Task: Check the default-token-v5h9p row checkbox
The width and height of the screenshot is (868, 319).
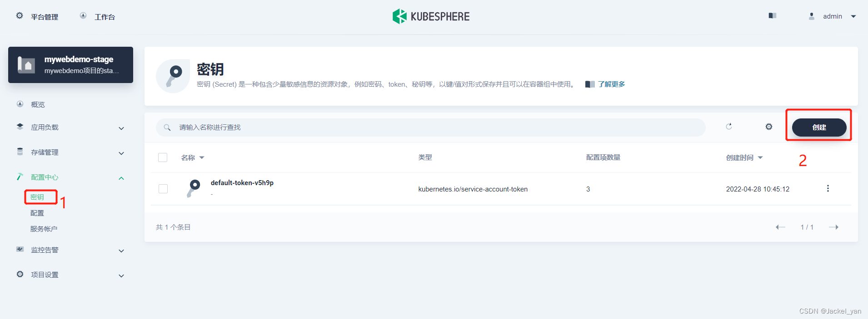Action: (x=163, y=189)
